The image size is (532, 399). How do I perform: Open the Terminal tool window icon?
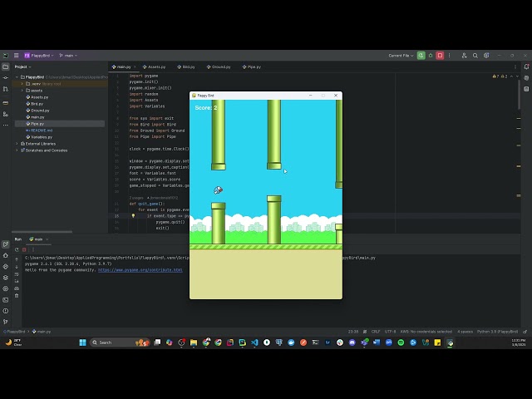(6, 300)
